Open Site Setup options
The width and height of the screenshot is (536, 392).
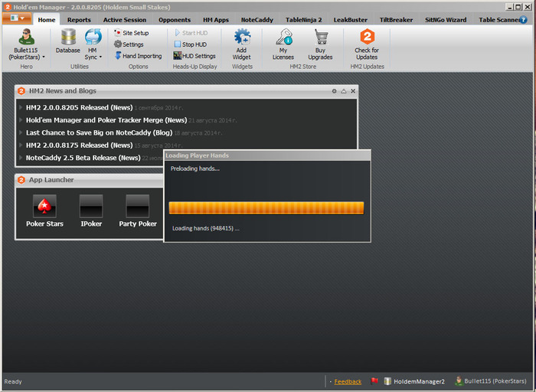132,33
